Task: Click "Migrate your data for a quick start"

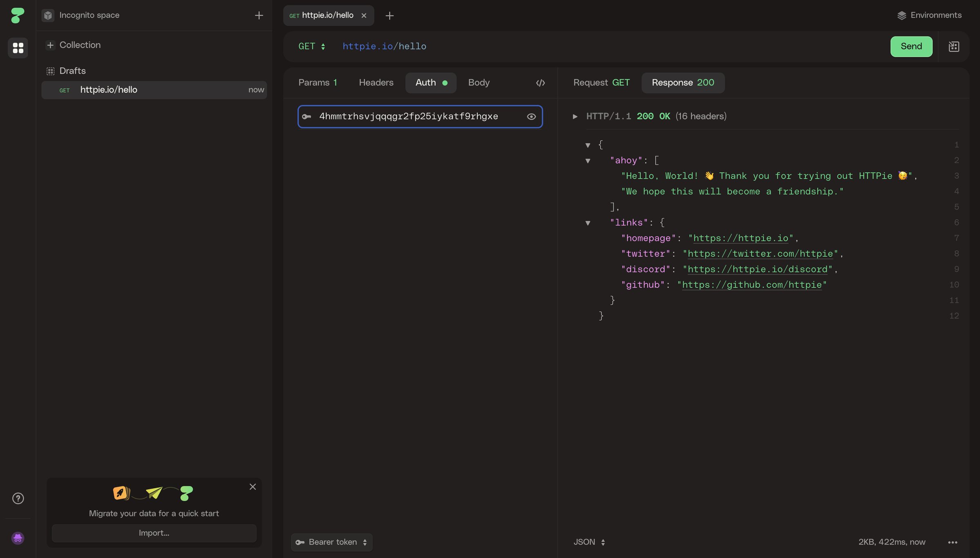Action: (154, 513)
